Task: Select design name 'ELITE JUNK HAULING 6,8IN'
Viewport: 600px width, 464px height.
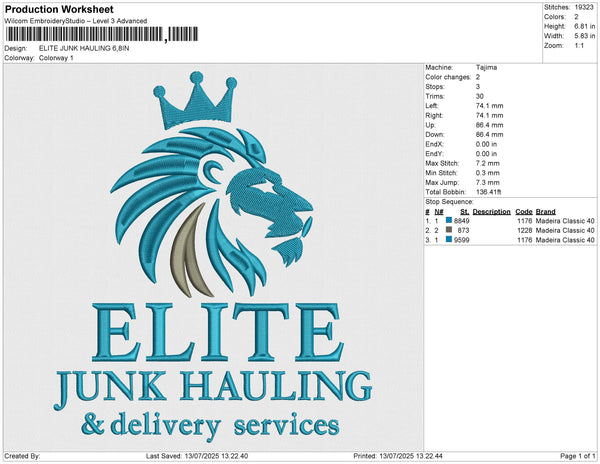Action: tap(84, 48)
